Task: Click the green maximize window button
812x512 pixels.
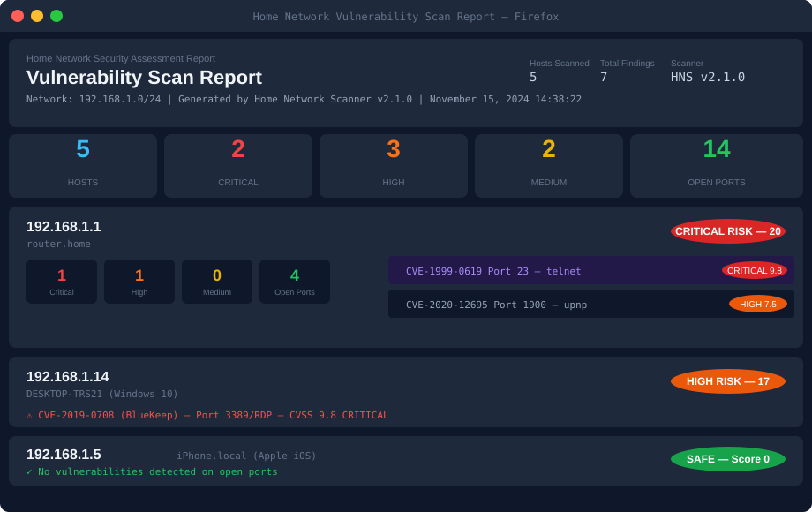Action: click(x=56, y=16)
